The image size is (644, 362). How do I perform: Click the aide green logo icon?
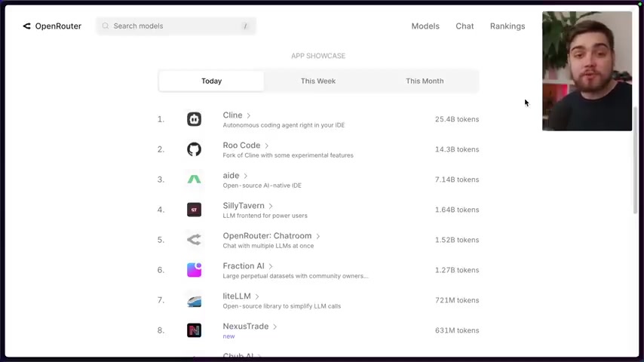click(194, 179)
